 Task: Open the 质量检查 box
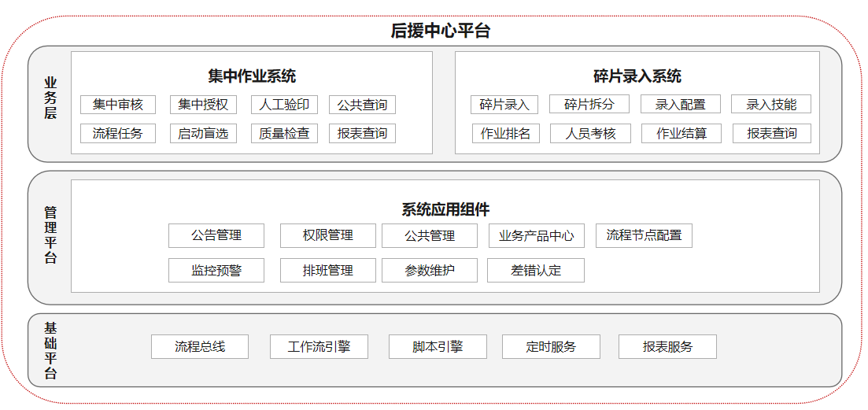(x=284, y=133)
